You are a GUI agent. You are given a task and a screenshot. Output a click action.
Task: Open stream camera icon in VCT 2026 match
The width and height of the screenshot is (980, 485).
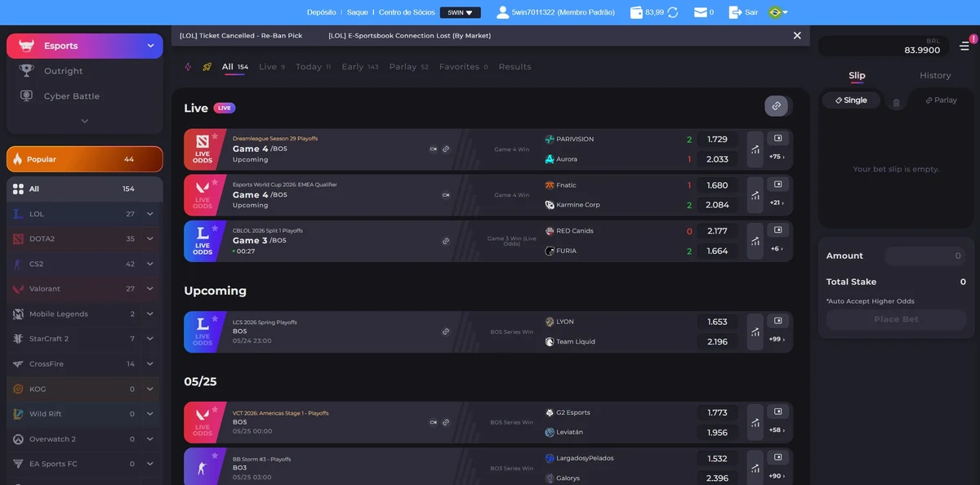click(x=433, y=422)
